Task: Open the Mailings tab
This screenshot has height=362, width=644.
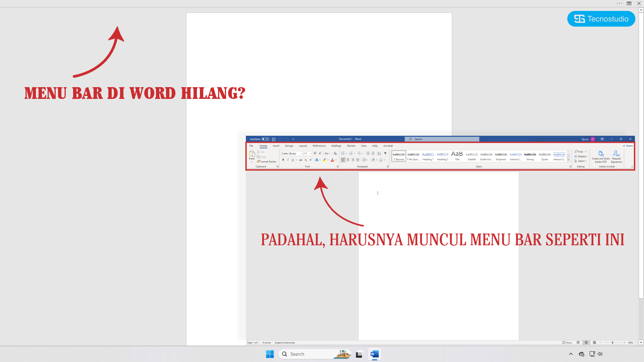Action: click(x=336, y=146)
